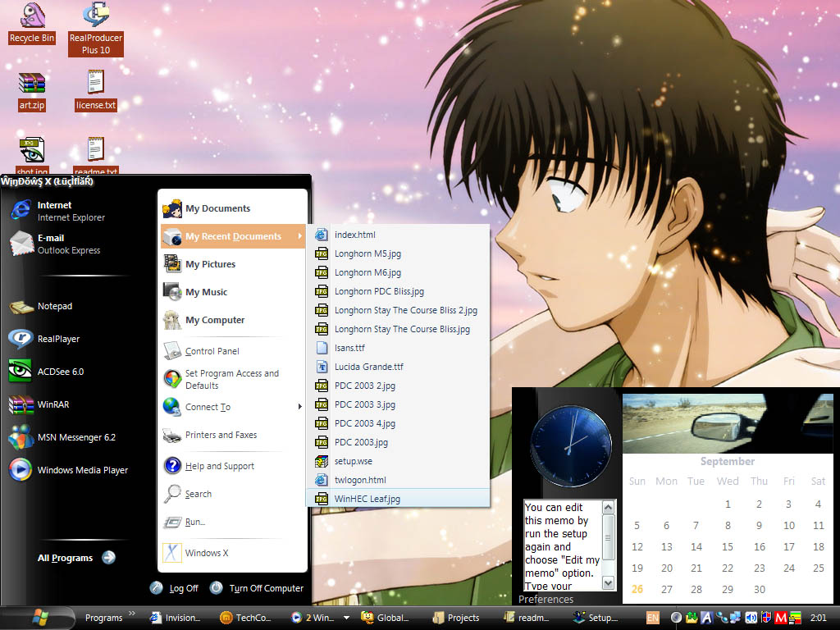
Task: Open My Computer from the Start menu
Action: point(232,320)
